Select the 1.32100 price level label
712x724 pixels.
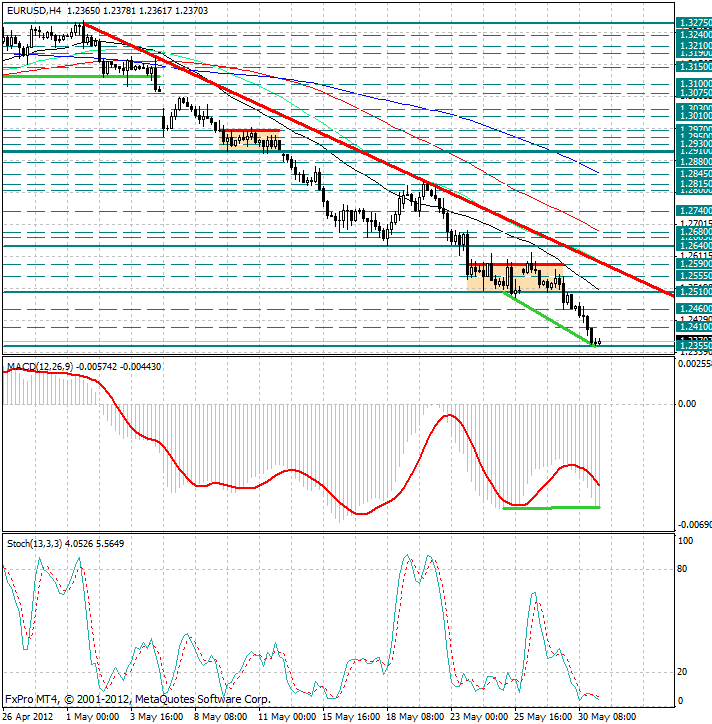(694, 46)
